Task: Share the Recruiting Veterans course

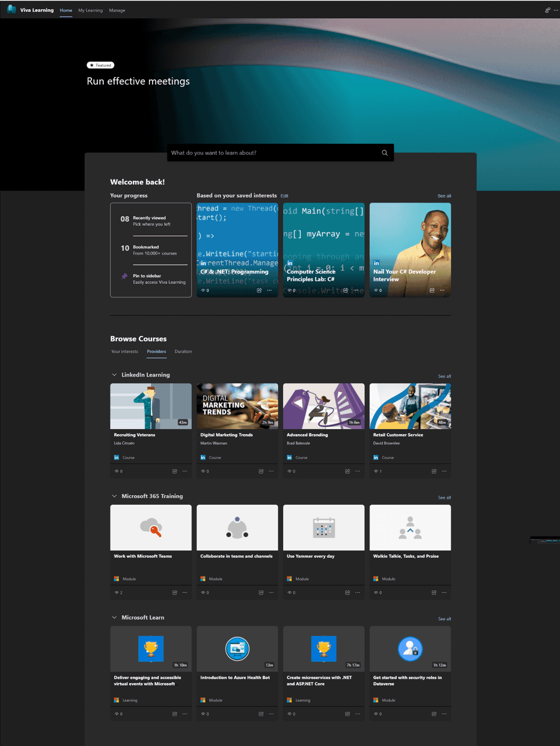Action: [175, 471]
